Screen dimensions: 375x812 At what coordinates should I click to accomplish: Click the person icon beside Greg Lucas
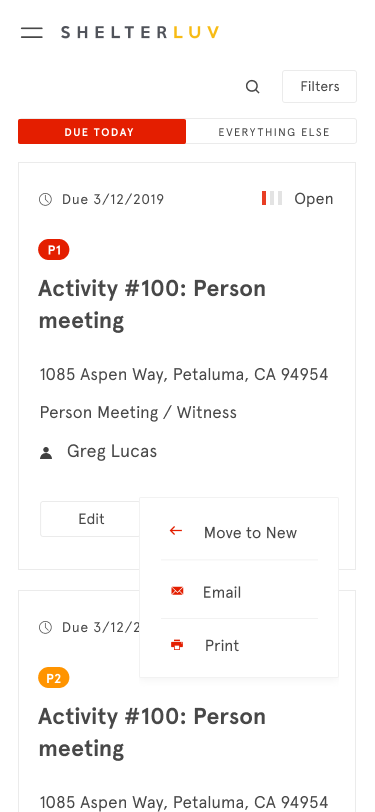tap(46, 453)
